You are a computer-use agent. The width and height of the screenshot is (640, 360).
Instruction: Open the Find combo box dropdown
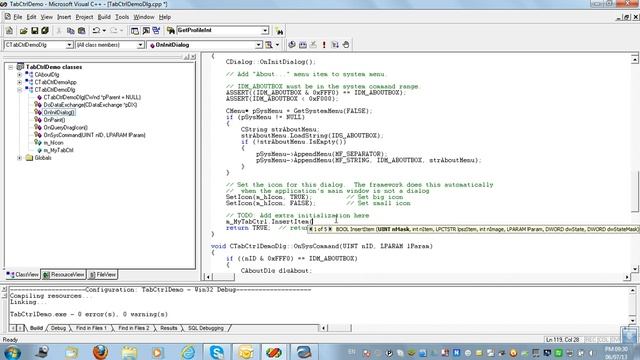[x=265, y=31]
